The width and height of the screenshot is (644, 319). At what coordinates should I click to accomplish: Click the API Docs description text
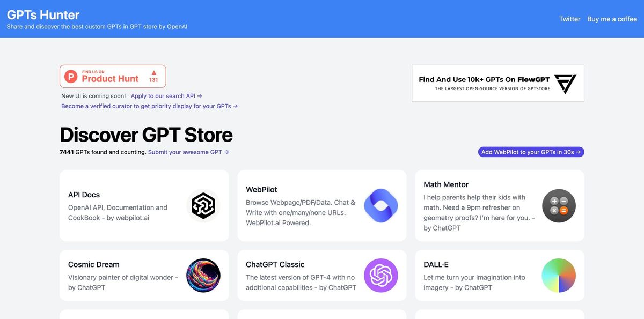[118, 212]
